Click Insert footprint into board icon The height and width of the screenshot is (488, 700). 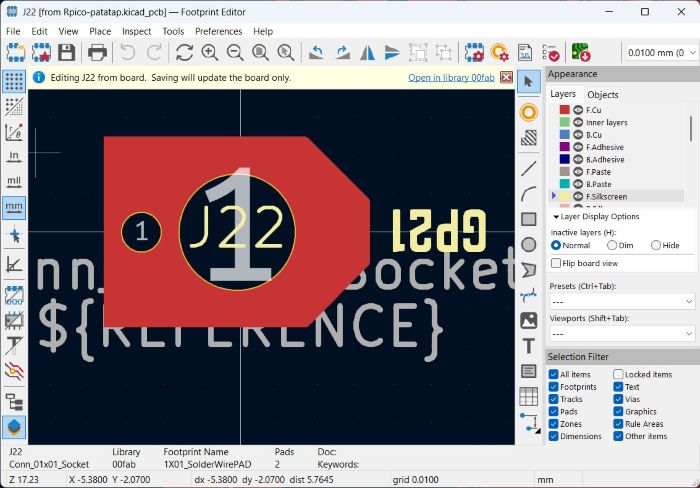point(580,53)
